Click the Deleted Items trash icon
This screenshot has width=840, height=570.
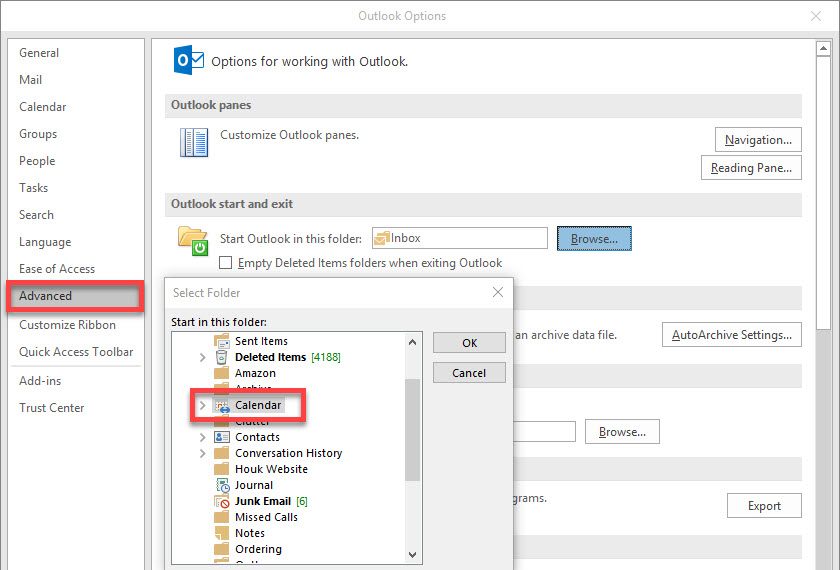[222, 357]
